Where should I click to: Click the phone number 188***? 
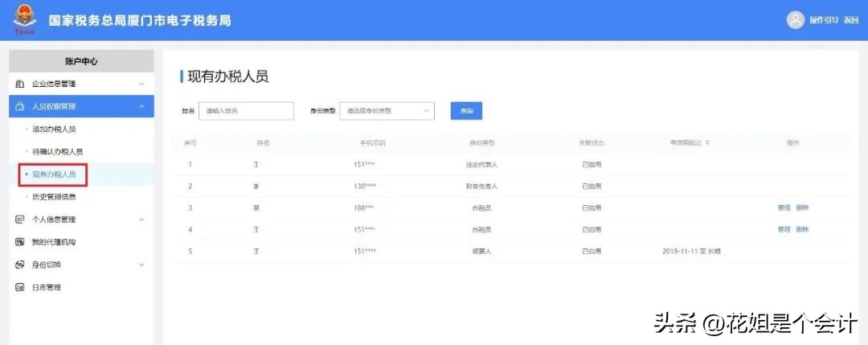coord(363,208)
